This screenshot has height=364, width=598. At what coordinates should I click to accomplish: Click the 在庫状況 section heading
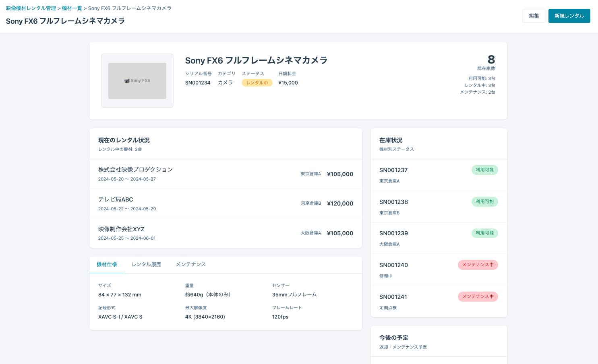(391, 140)
